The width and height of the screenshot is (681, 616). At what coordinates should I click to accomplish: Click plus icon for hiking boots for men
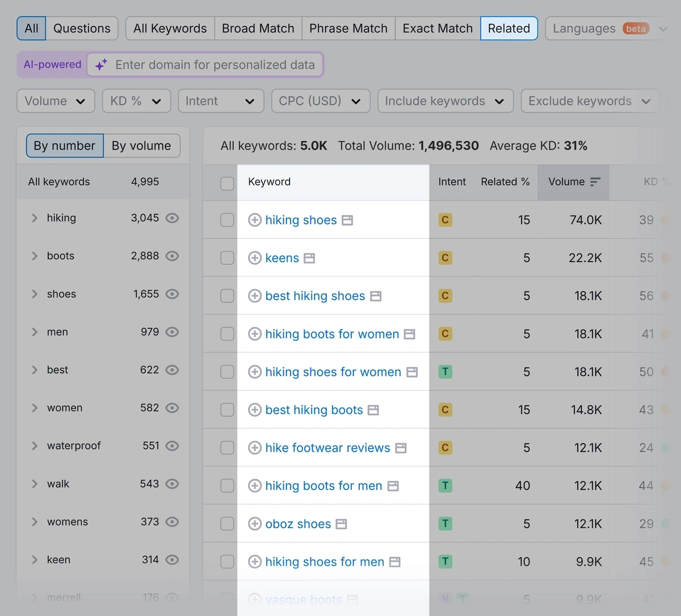point(255,486)
